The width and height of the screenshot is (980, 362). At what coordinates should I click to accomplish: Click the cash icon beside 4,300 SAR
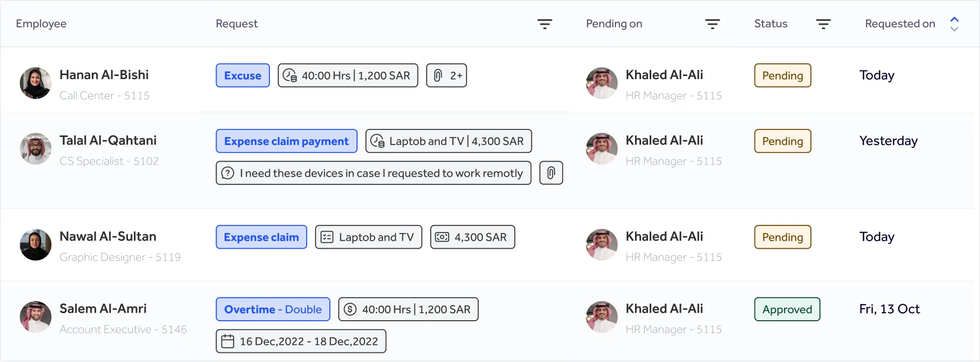coord(442,237)
